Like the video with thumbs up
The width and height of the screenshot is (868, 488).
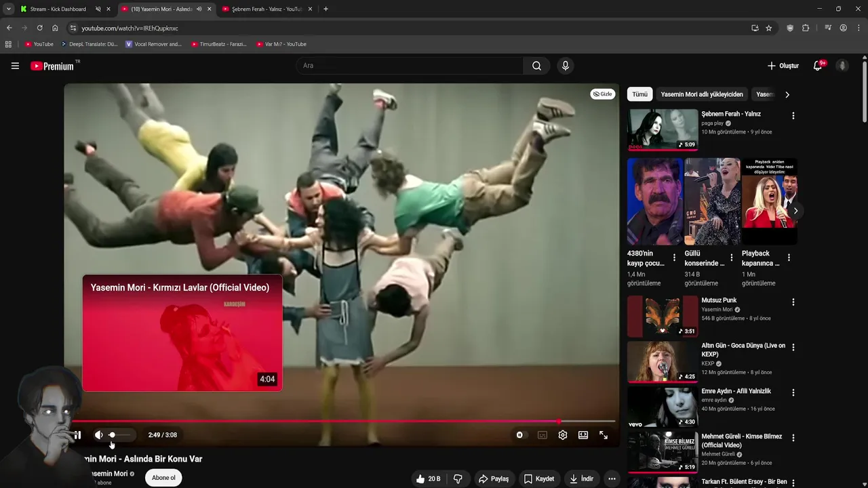click(428, 479)
